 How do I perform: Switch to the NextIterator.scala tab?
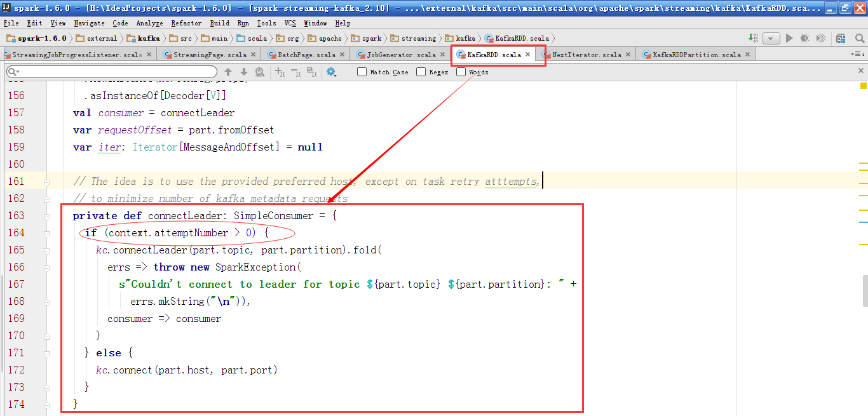(x=586, y=55)
